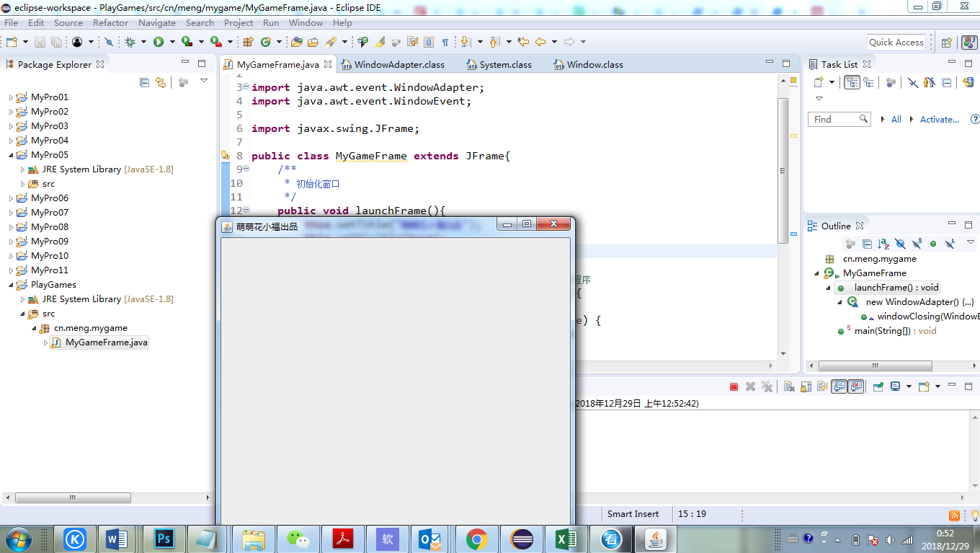This screenshot has height=553, width=980.
Task: Run the program with green Run button
Action: coord(158,42)
